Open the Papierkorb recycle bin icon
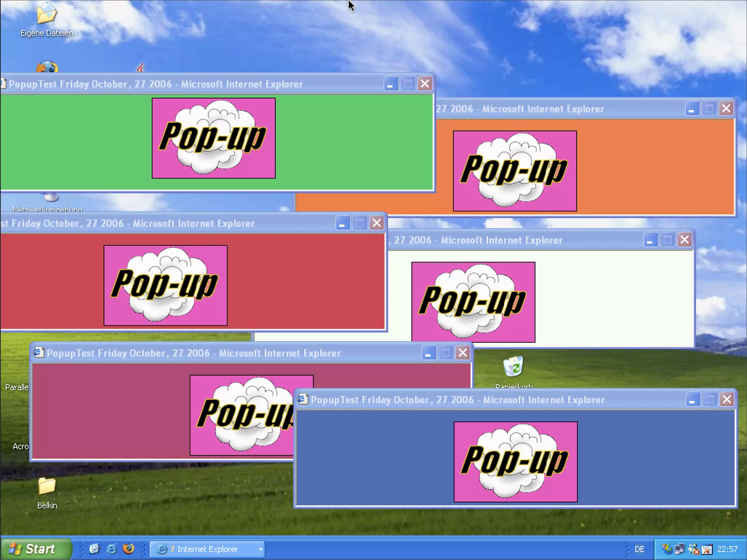 pos(513,372)
